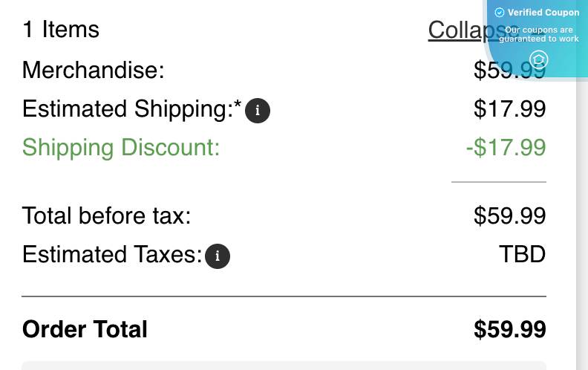588x370 pixels.
Task: Click the 'Estimated Shipping:*' label text
Action: 131,108
